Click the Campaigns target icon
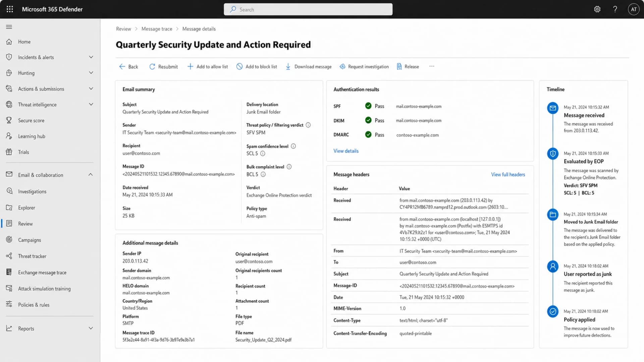Screen dimensions: 644x362 [9, 240]
